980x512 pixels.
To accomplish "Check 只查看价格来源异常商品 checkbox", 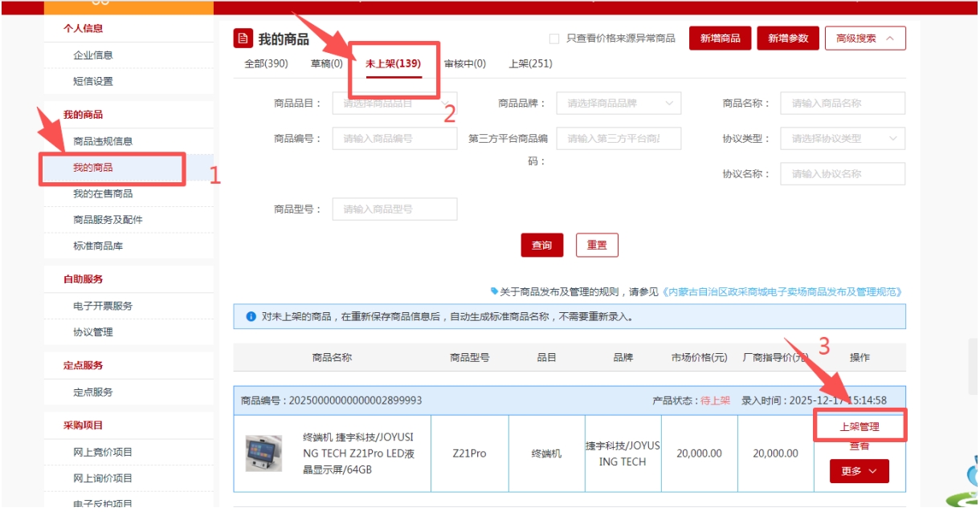I will [x=553, y=39].
